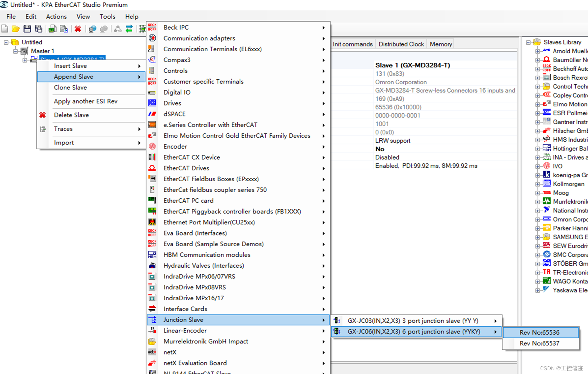The image size is (588, 374).
Task: Click the TR-Electronic vendor logo icon
Action: tap(547, 272)
